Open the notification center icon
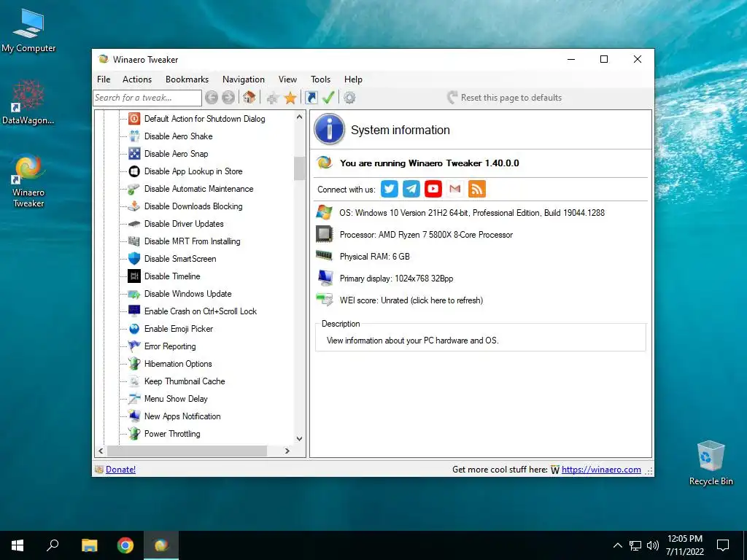The image size is (747, 560). tap(723, 545)
